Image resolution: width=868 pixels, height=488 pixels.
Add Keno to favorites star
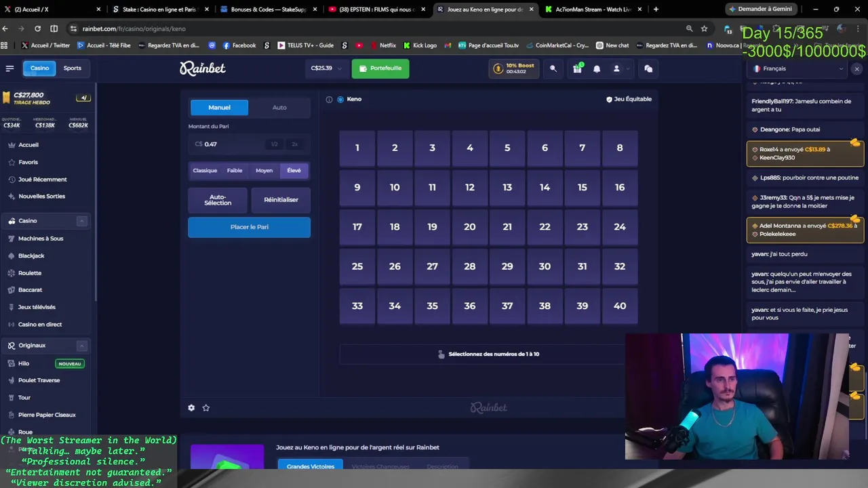click(x=206, y=407)
